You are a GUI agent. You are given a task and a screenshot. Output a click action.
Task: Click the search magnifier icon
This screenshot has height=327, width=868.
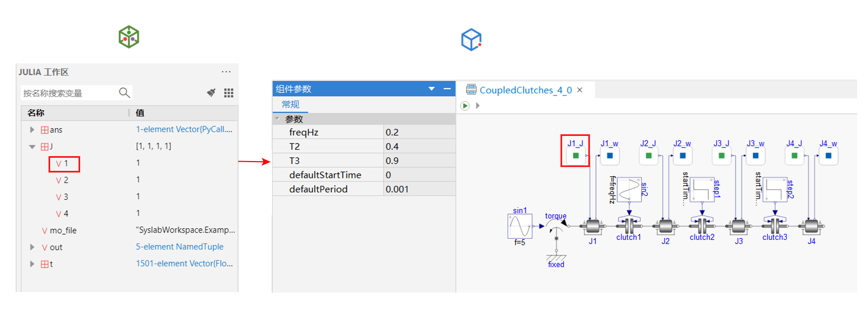[124, 93]
